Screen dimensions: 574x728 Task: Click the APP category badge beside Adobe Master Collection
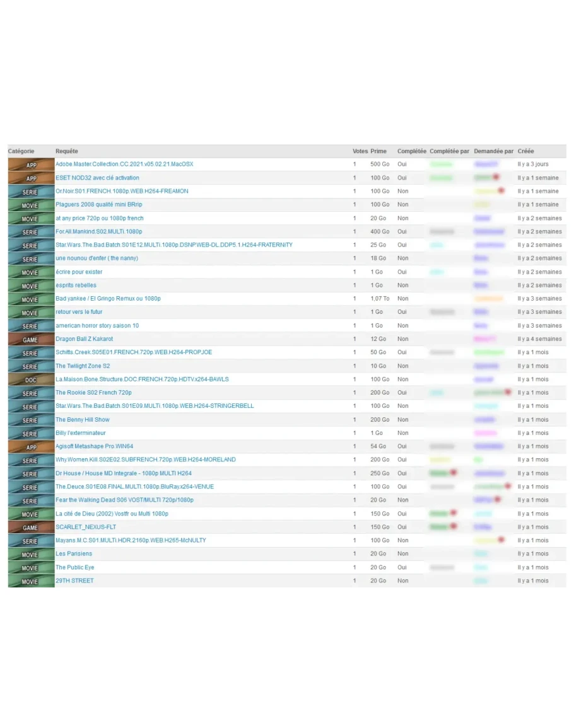click(31, 165)
